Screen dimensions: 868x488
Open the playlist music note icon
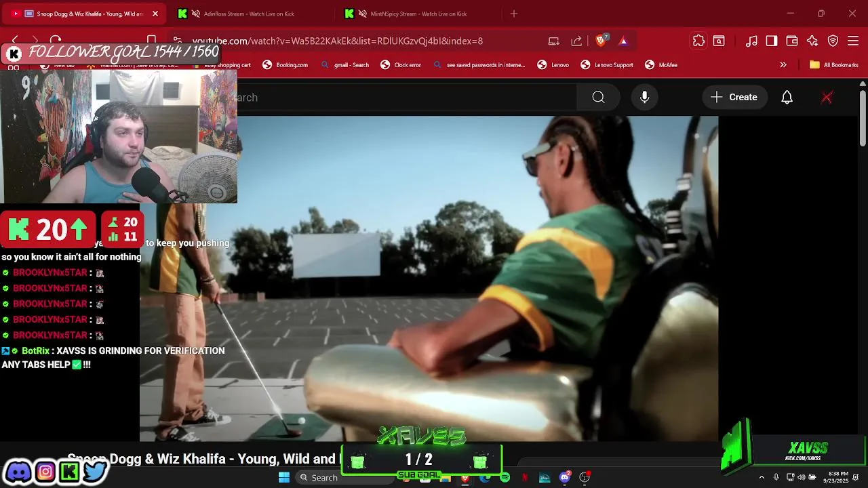751,41
